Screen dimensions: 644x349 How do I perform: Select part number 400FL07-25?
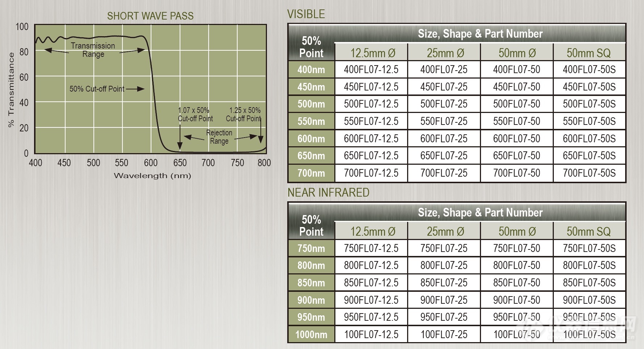444,70
